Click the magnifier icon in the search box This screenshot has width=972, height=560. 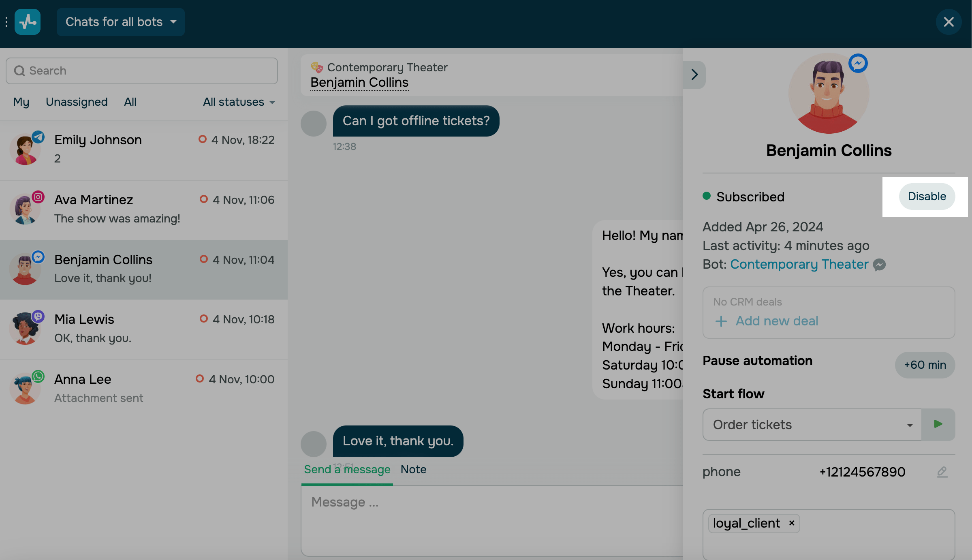pos(19,71)
